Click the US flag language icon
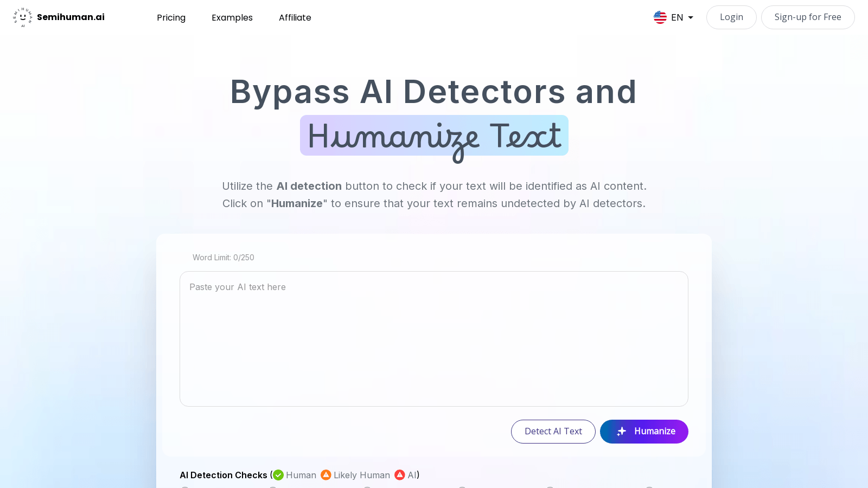This screenshot has width=868, height=488. pyautogui.click(x=660, y=17)
